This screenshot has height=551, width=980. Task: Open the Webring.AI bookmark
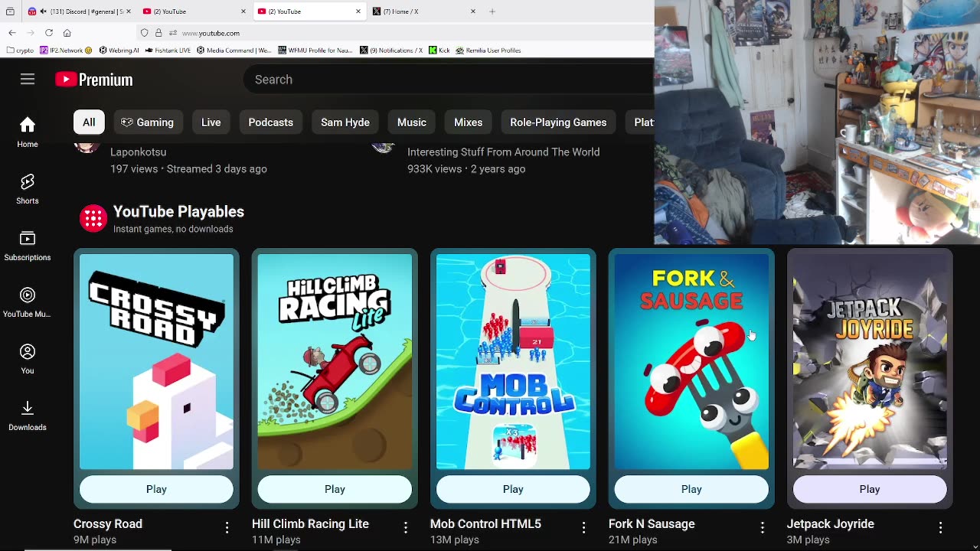(119, 51)
